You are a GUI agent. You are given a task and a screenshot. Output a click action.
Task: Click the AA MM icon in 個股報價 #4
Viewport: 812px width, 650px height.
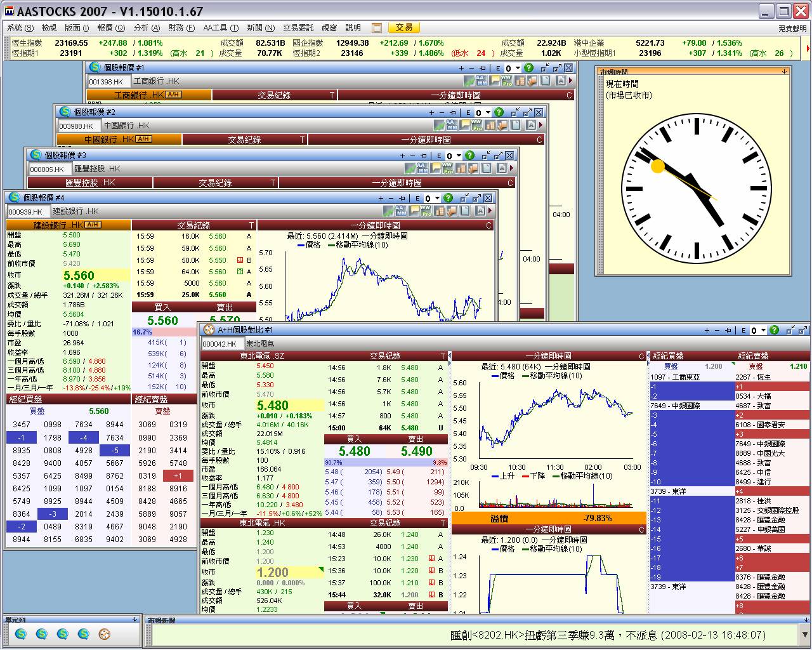point(401,211)
